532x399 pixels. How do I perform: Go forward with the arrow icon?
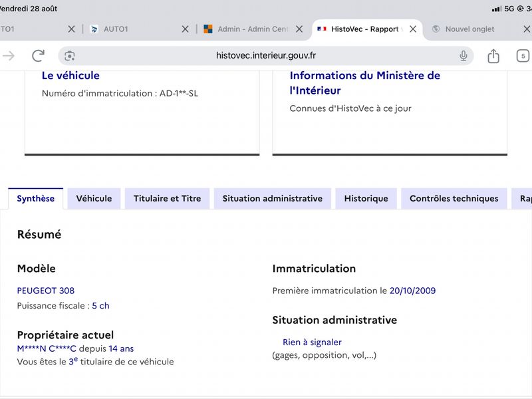point(9,56)
